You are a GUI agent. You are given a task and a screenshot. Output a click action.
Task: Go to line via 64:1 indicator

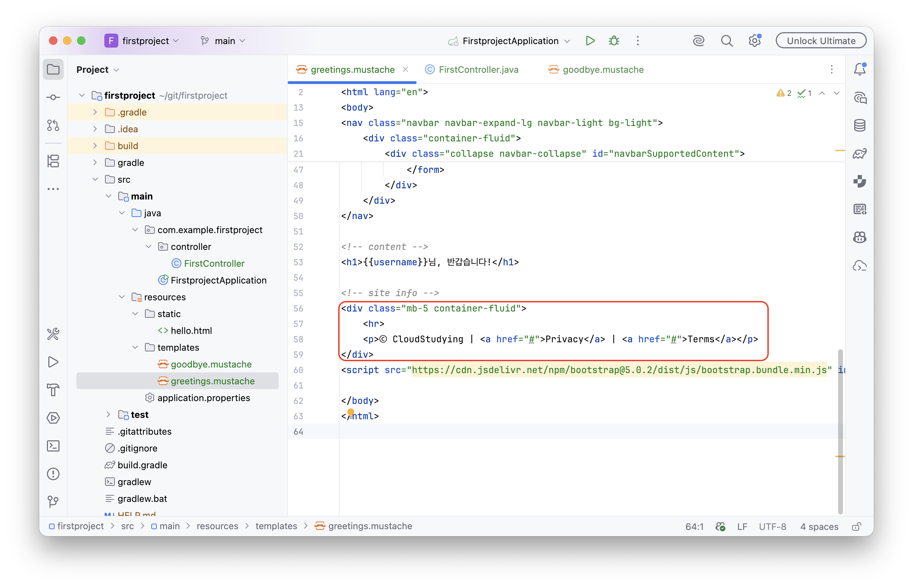[x=694, y=526]
